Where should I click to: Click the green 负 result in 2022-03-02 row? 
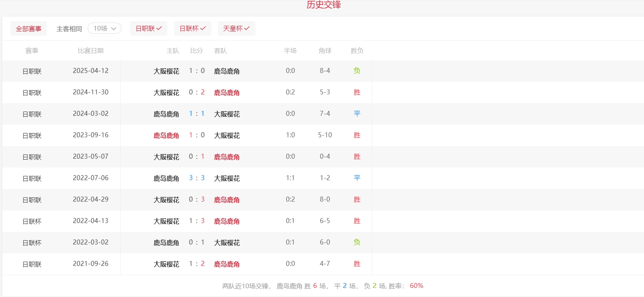click(x=357, y=242)
